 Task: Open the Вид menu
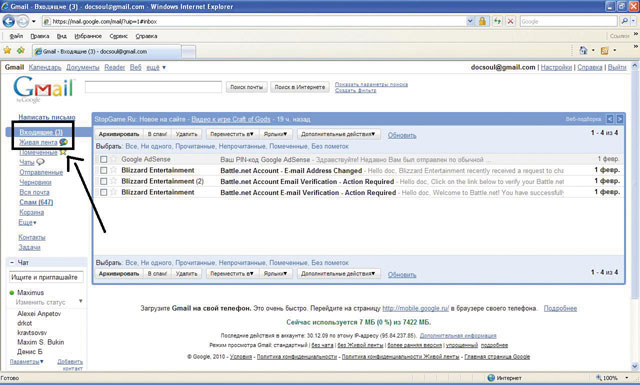(62, 36)
